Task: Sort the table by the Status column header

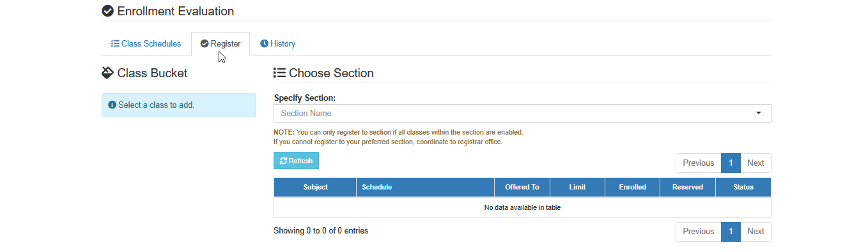Action: pyautogui.click(x=743, y=187)
